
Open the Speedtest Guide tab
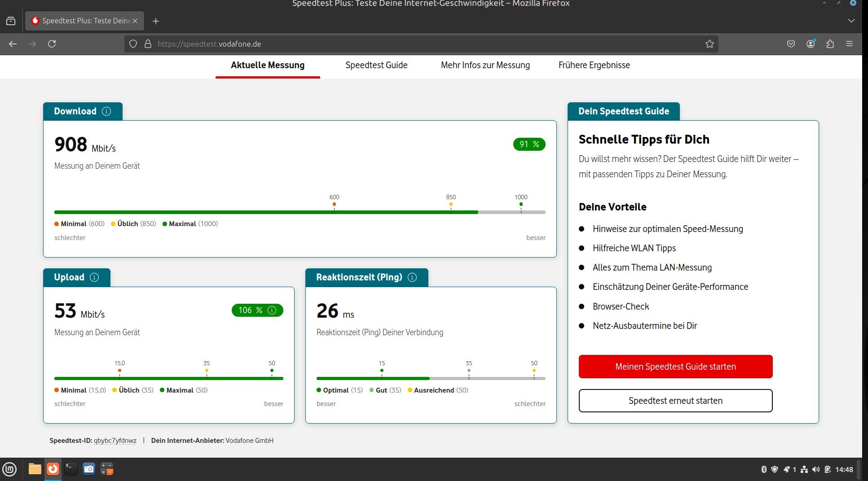[x=376, y=66]
